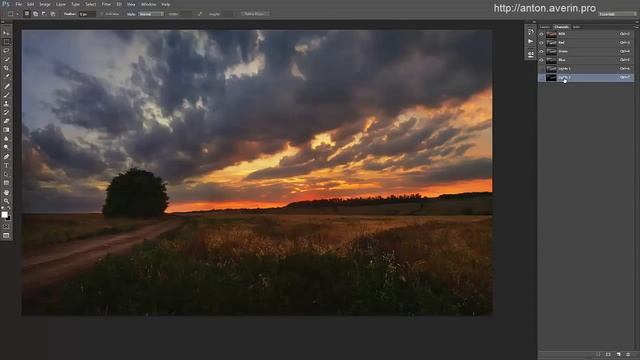Open the foreground color swatch
Screen dimensions: 640x360
[x=4, y=214]
